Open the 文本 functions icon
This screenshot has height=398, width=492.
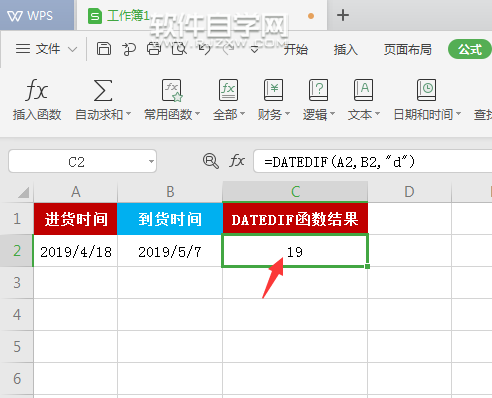click(x=363, y=90)
